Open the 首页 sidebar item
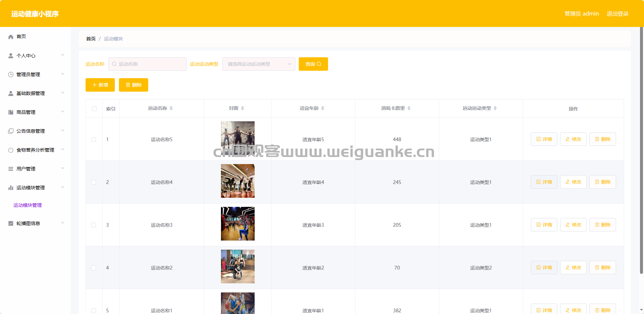Viewport: 644px width, 314px height. click(x=35, y=36)
